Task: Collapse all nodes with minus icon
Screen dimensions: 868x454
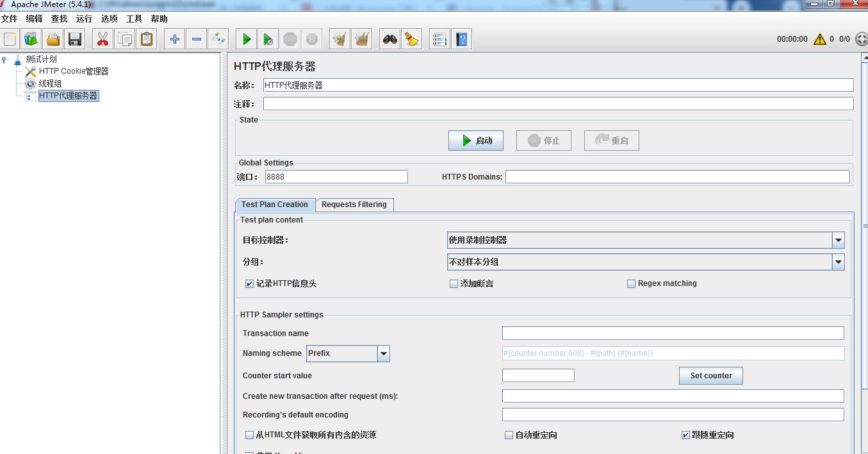Action: click(197, 39)
